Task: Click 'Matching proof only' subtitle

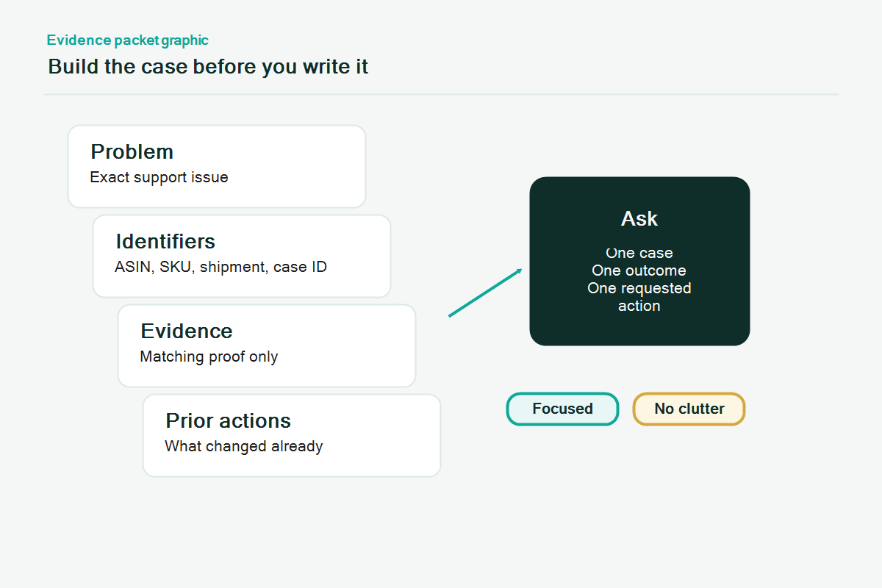Action: point(209,357)
